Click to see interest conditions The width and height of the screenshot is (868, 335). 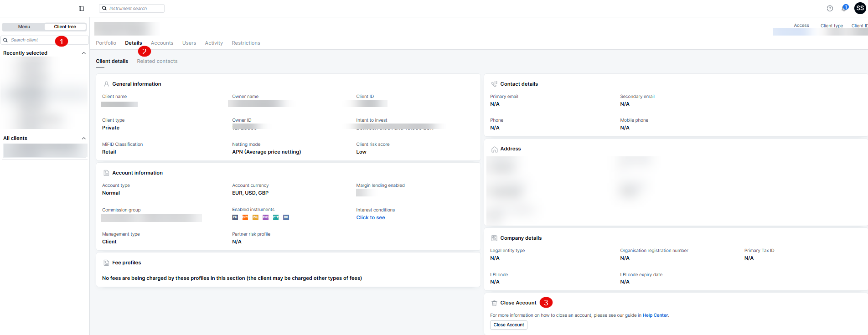[x=370, y=218]
